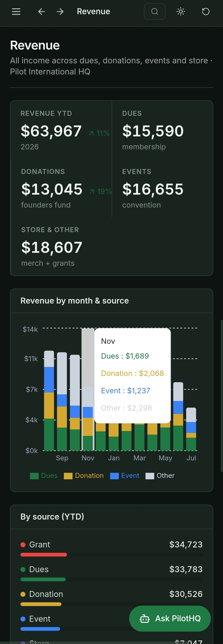
Task: Click 'Other : $2,298' in tooltip
Action: click(x=126, y=408)
